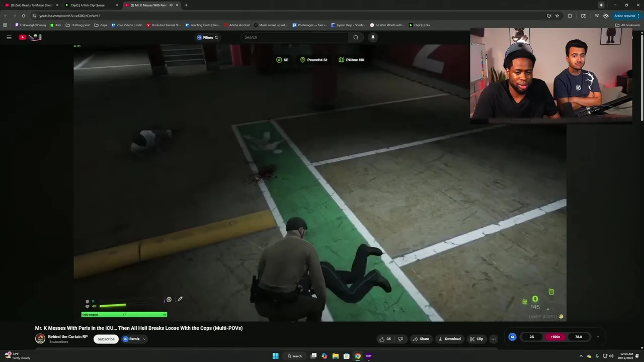Open the YouTube Channel St... bookmark
Image resolution: width=644 pixels, height=362 pixels.
tap(164, 25)
